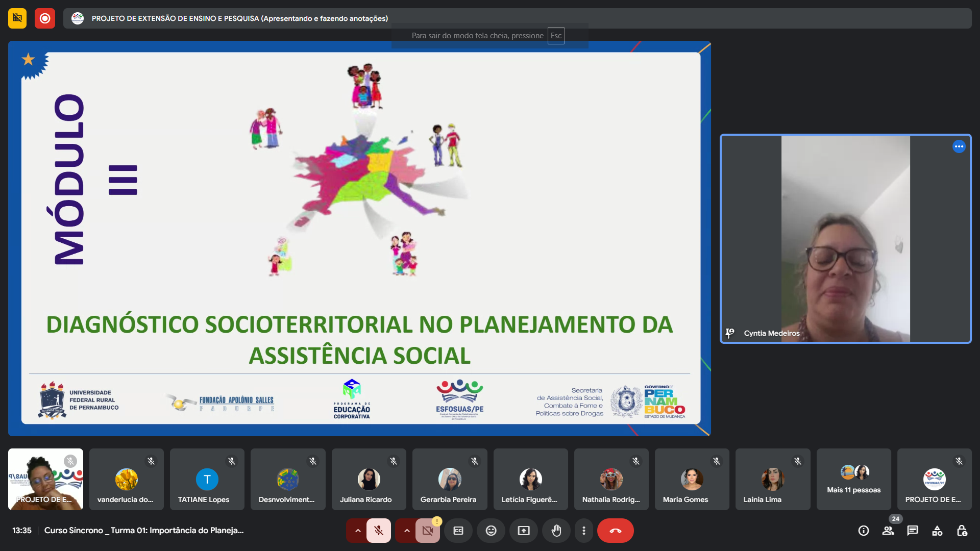Image resolution: width=980 pixels, height=551 pixels.
Task: Click the present screen icon
Action: tap(524, 531)
